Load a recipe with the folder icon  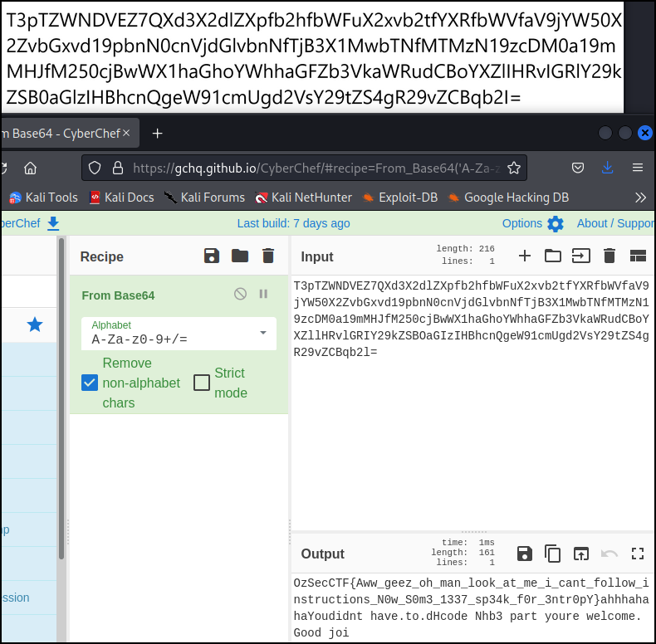(240, 256)
